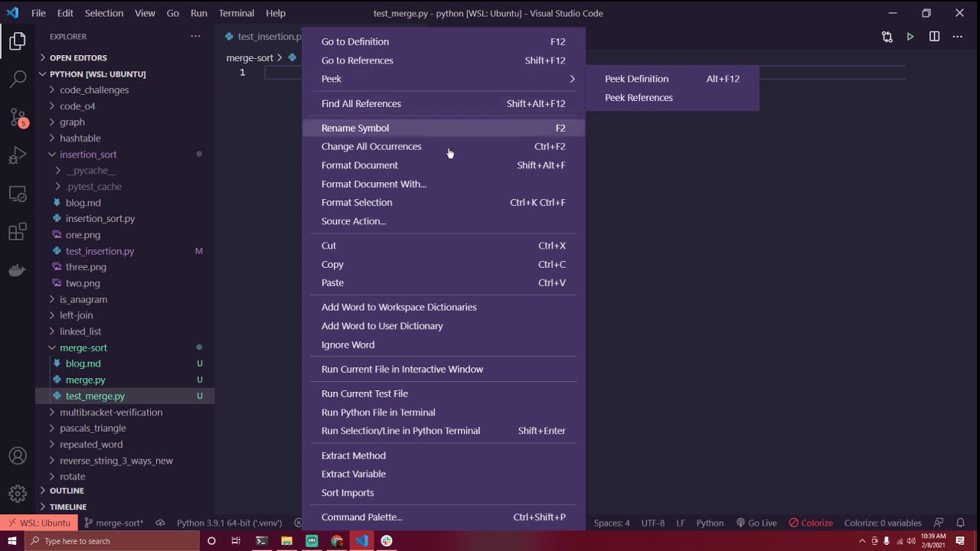
Task: Open the Explorer view in activity bar
Action: click(x=18, y=41)
